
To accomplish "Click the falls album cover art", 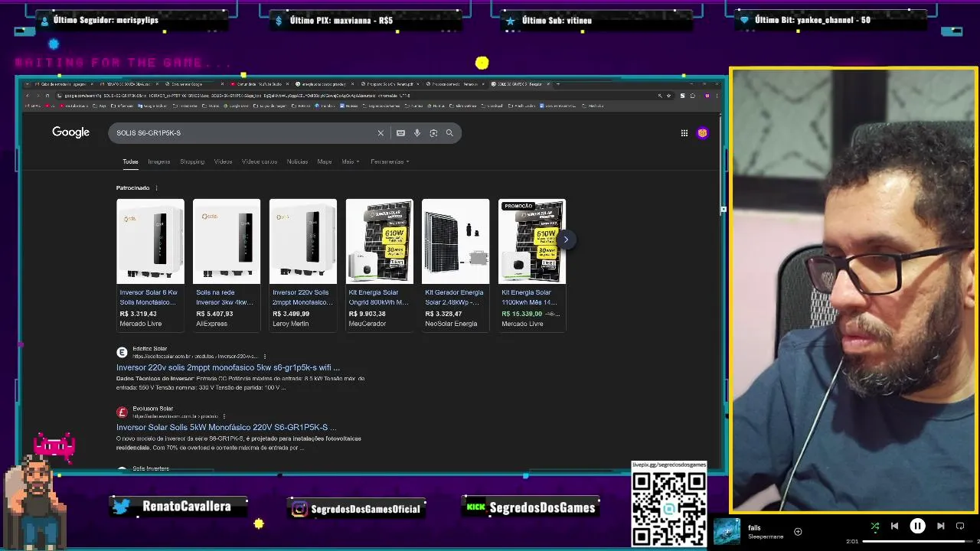I will coord(727,532).
